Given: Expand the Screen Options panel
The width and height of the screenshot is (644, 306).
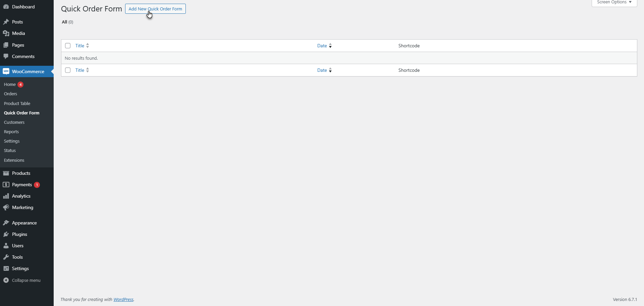Looking at the screenshot, I should pos(614,2).
